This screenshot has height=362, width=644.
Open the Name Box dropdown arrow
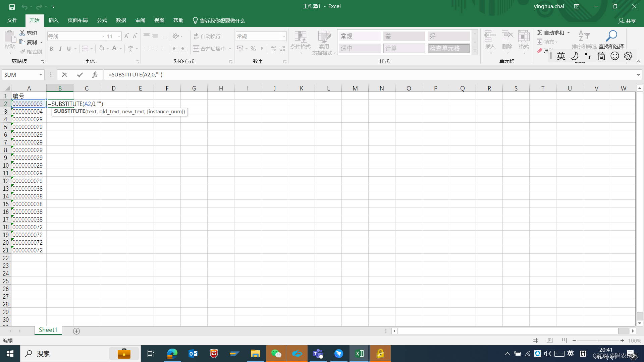coord(41,75)
